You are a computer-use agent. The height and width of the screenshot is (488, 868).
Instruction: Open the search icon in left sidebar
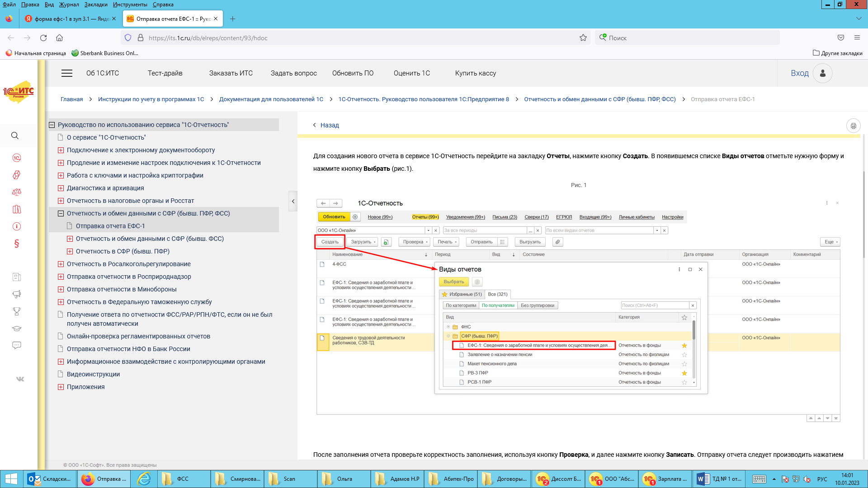(15, 136)
